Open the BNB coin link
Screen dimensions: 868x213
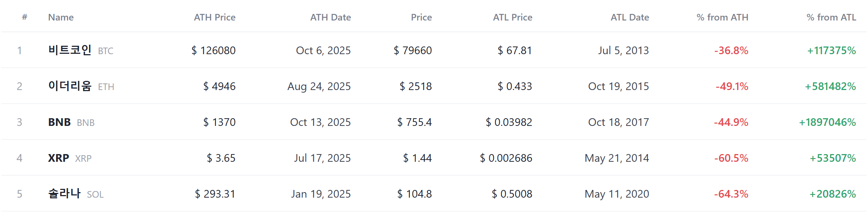tap(71, 122)
